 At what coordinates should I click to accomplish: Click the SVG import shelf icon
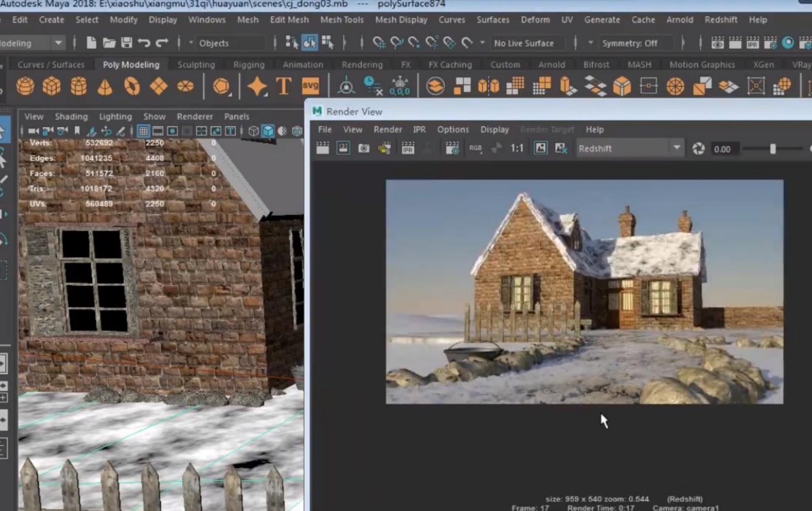pos(310,87)
